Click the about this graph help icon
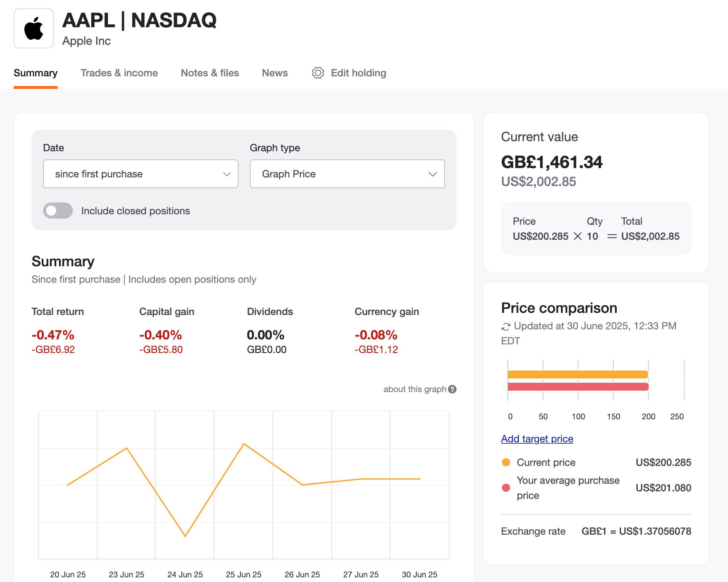 [x=453, y=389]
